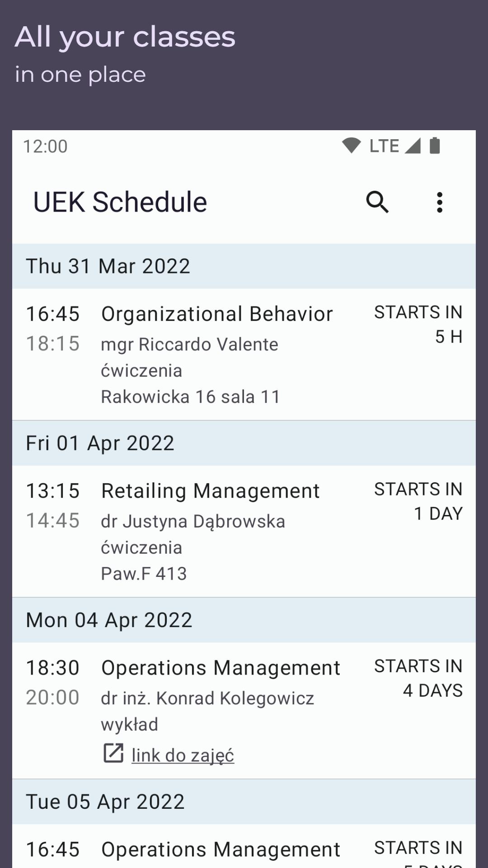Viewport: 488px width, 868px height.
Task: Select the Organizational Behavior class entry
Action: [x=244, y=354]
